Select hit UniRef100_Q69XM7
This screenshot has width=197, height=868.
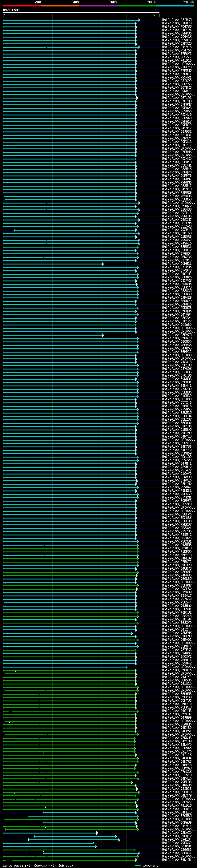tap(177, 220)
